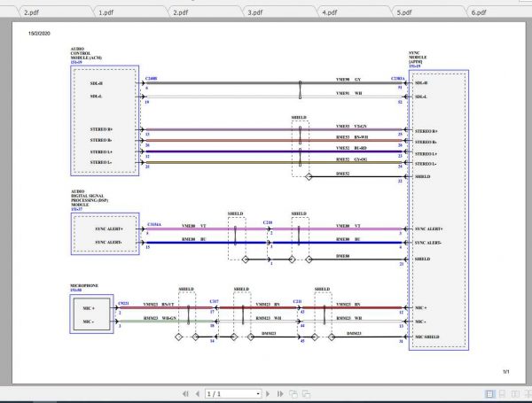Viewport: 532px width, 403px height.
Task: Open the page number dropdown arrow
Action: [258, 394]
